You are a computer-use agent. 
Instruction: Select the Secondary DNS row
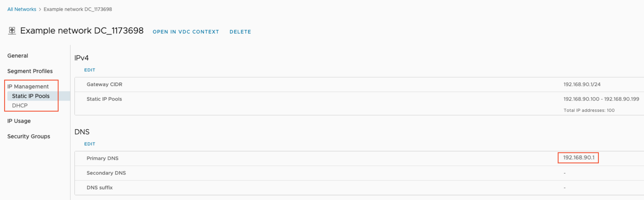pyautogui.click(x=359, y=173)
